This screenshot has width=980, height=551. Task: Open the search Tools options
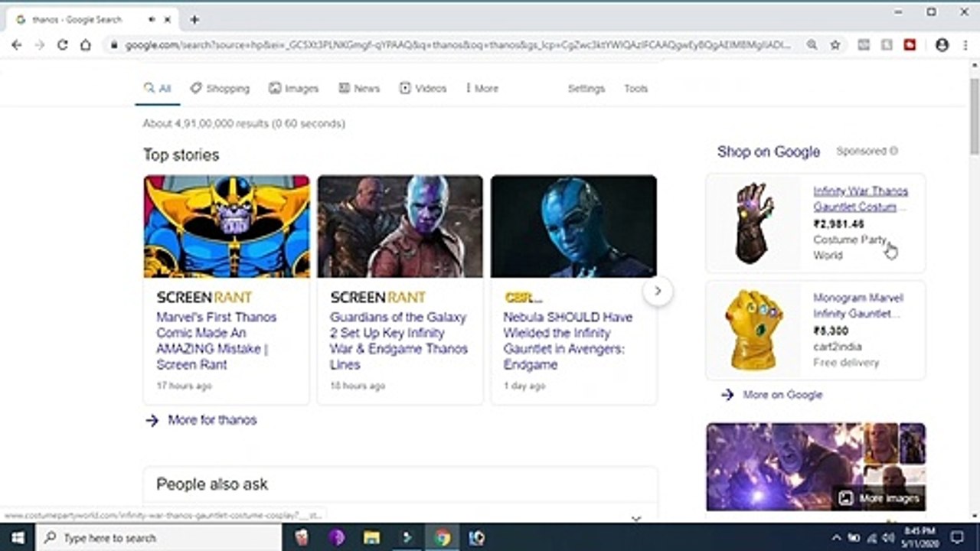635,89
